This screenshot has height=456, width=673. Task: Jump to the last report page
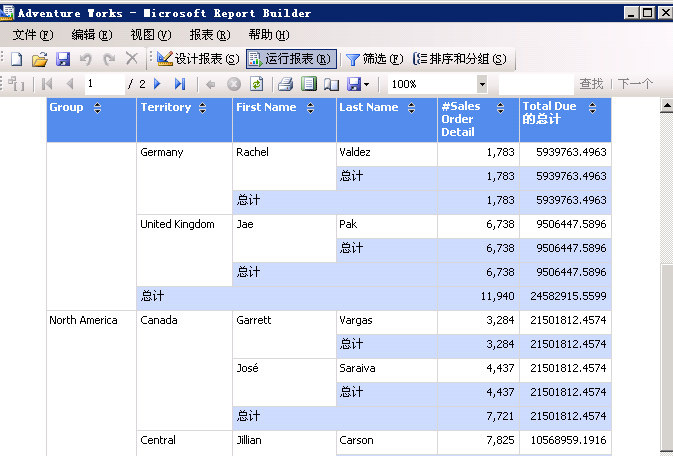[x=180, y=85]
